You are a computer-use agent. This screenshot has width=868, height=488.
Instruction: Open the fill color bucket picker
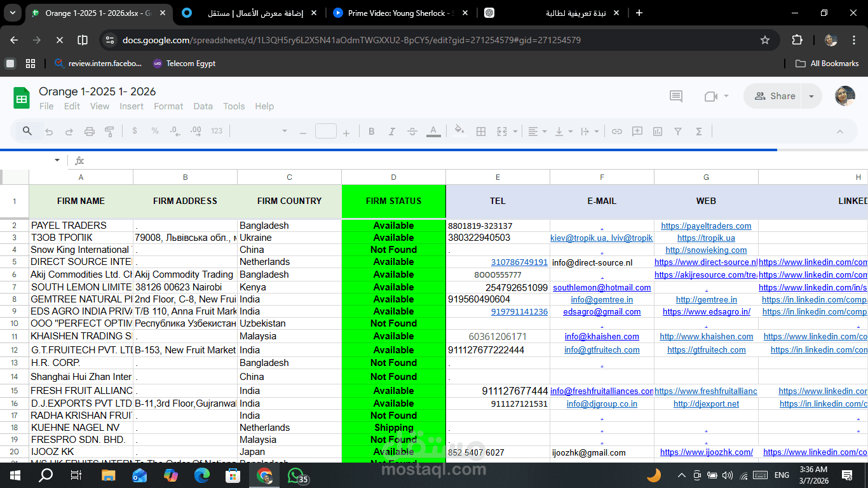pos(459,132)
